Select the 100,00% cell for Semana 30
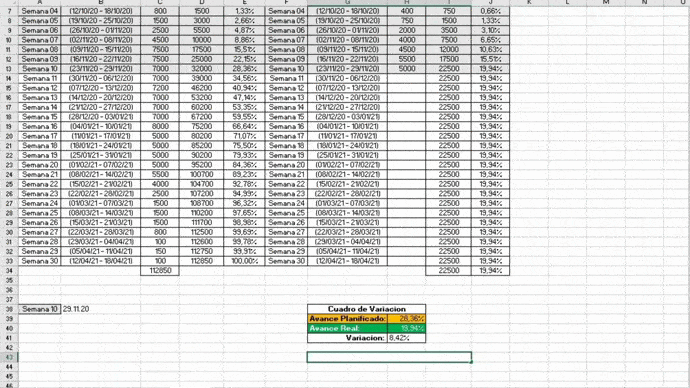This screenshot has height=388, width=690. [244, 261]
